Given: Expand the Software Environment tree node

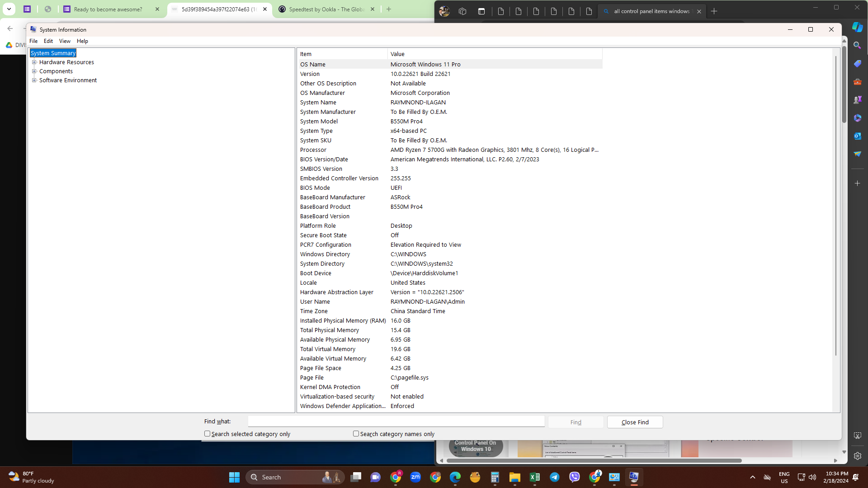Looking at the screenshot, I should (x=34, y=80).
